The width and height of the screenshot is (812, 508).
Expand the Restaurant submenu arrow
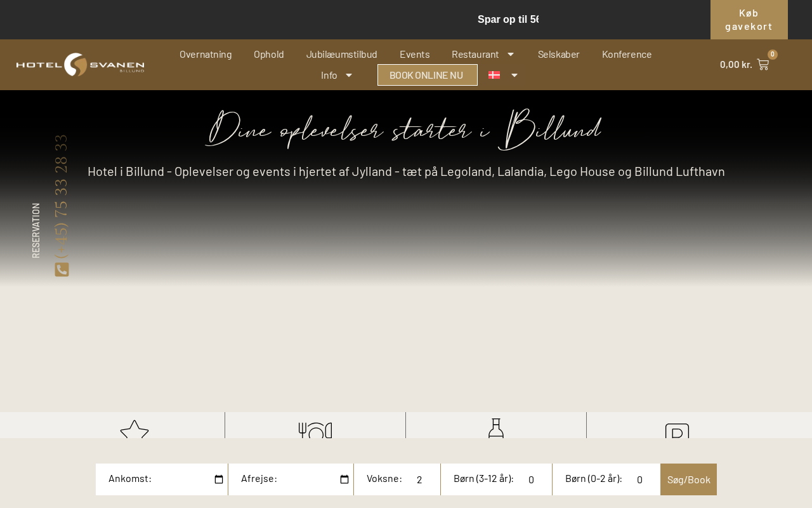point(511,54)
